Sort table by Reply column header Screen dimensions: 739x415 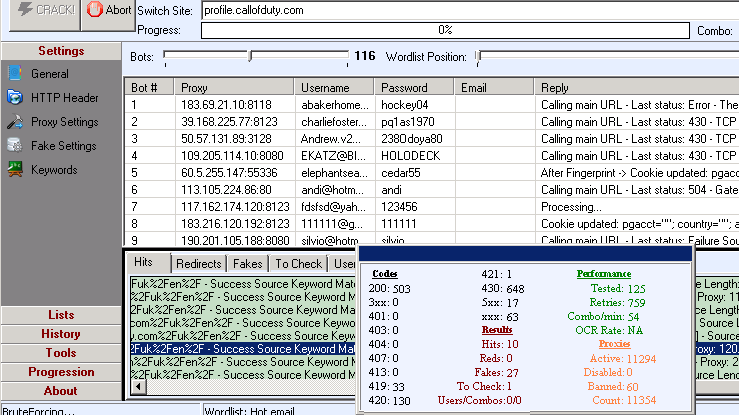pyautogui.click(x=636, y=88)
